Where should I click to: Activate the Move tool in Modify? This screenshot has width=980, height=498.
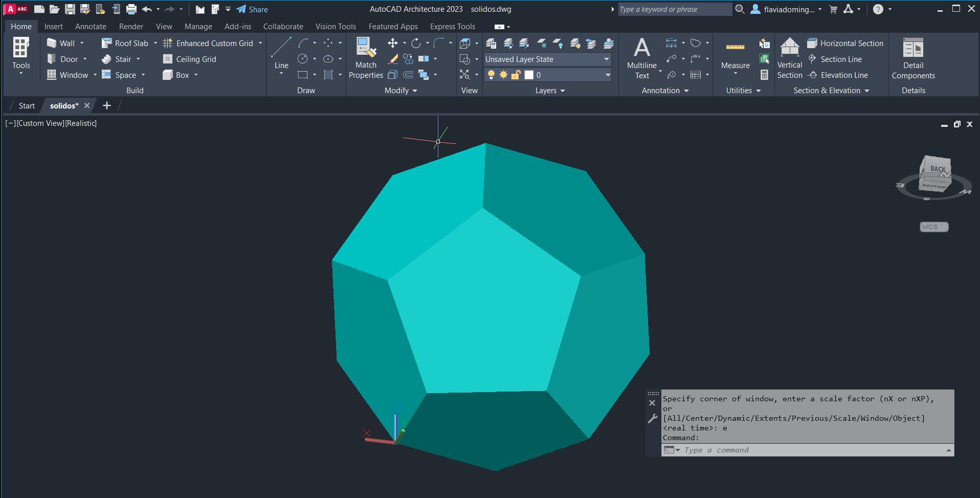(393, 43)
